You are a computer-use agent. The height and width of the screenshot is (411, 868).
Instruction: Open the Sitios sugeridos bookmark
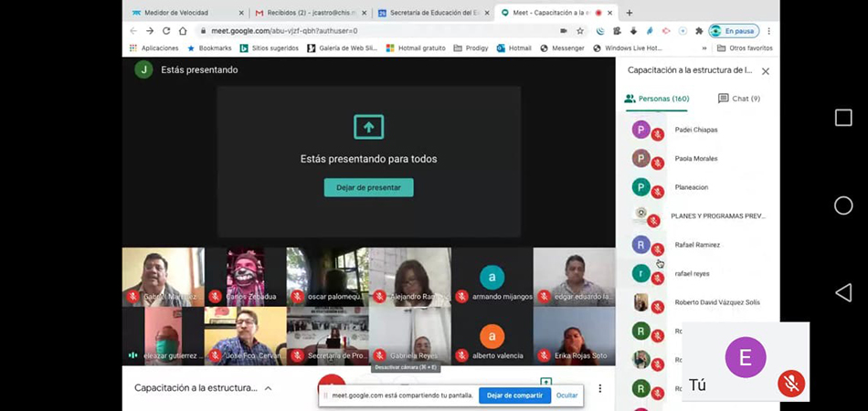click(x=270, y=48)
